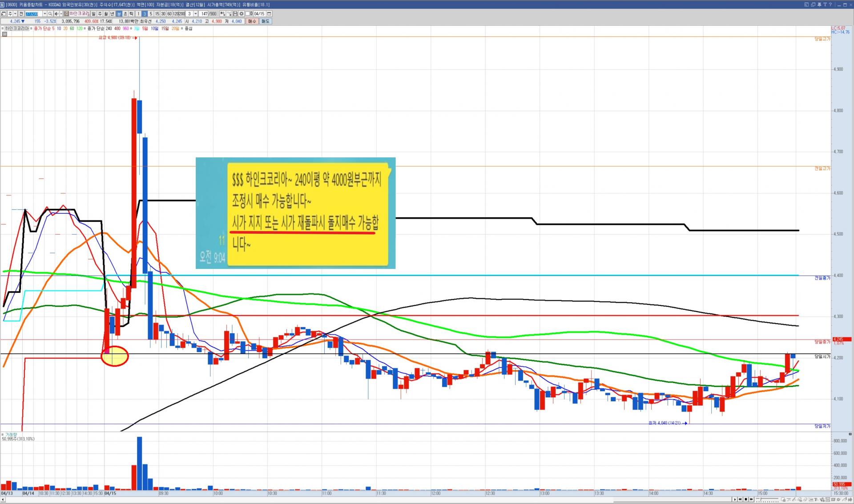Screen dimensions: 854x504
Task: Open the calendar date picker icon
Action: (269, 14)
